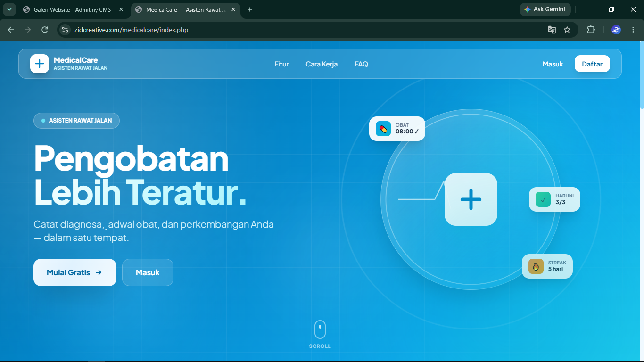Click the Masuk button beside Mulai Gratis
Screen dimensions: 644x362
[148, 272]
